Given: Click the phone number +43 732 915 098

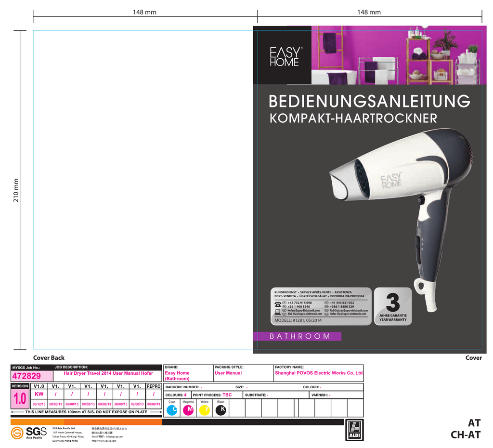Looking at the screenshot, I should click(299, 303).
